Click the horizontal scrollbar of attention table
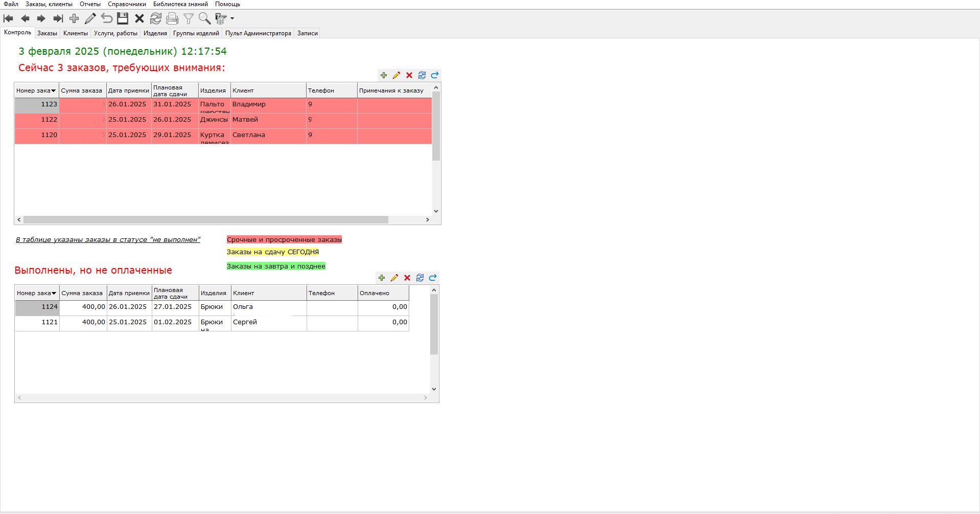The width and height of the screenshot is (980, 514). [x=205, y=220]
